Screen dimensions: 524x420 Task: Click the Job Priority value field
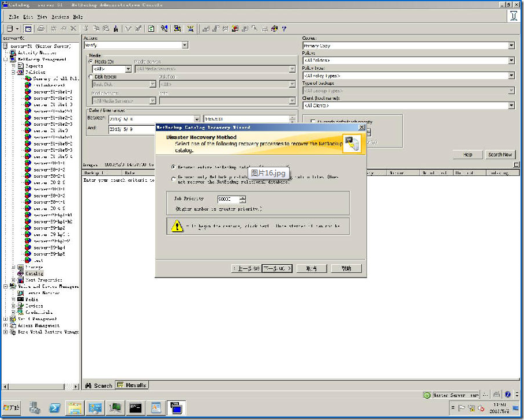tap(229, 199)
